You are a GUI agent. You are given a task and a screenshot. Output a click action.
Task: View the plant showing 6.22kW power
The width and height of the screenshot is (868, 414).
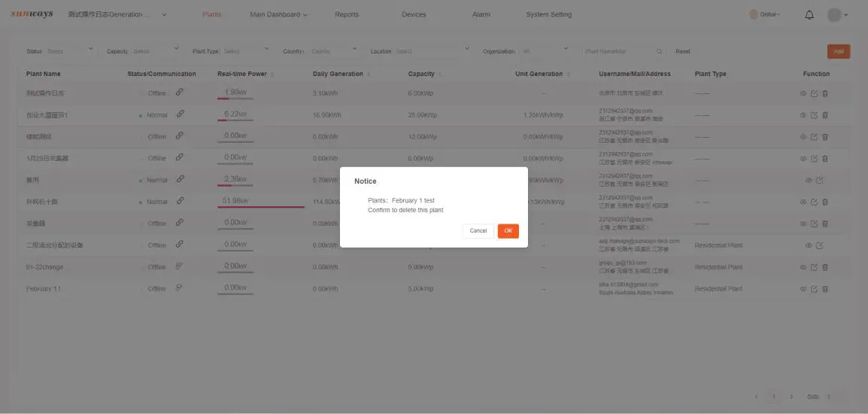point(803,115)
